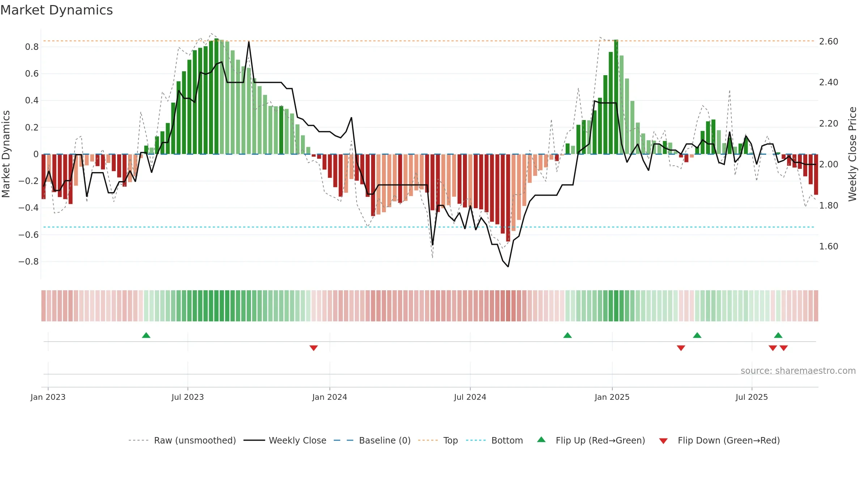Click the Jul 2025 x-axis label
The width and height of the screenshot is (868, 488).
[752, 397]
